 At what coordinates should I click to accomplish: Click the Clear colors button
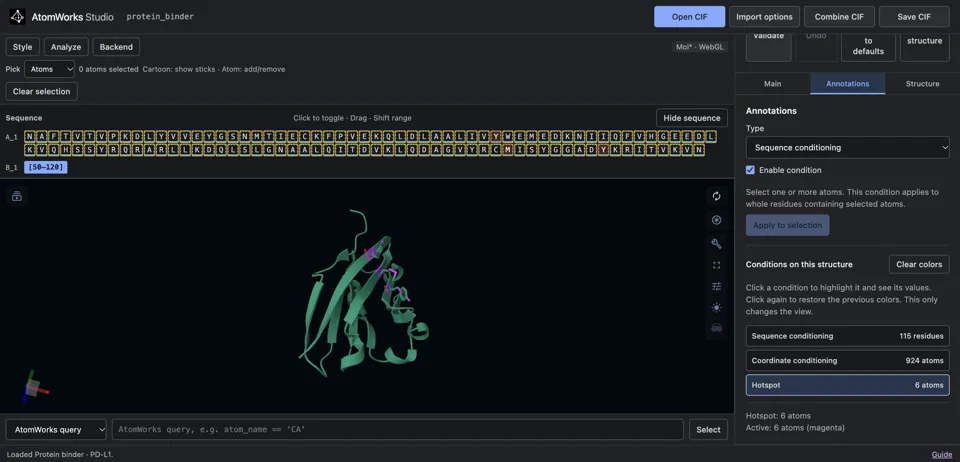coord(919,264)
